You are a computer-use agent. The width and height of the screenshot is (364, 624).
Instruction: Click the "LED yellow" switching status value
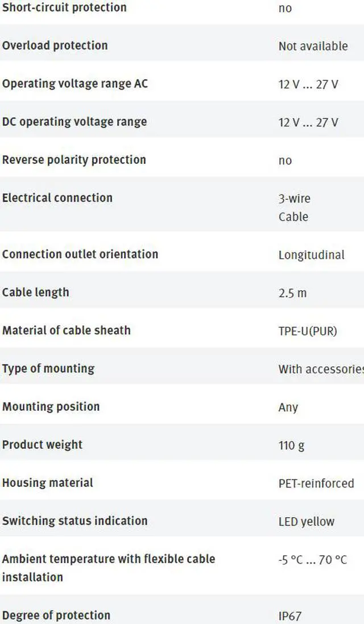click(x=307, y=522)
